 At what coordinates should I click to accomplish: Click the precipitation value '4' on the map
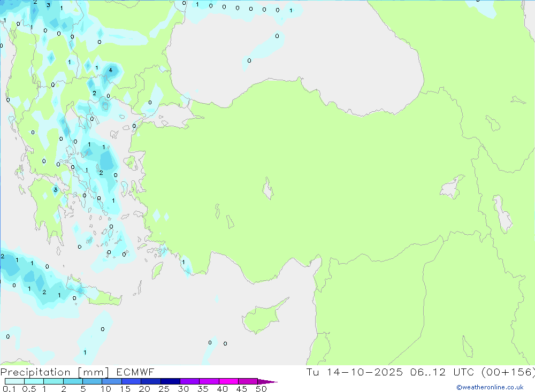coord(111,70)
